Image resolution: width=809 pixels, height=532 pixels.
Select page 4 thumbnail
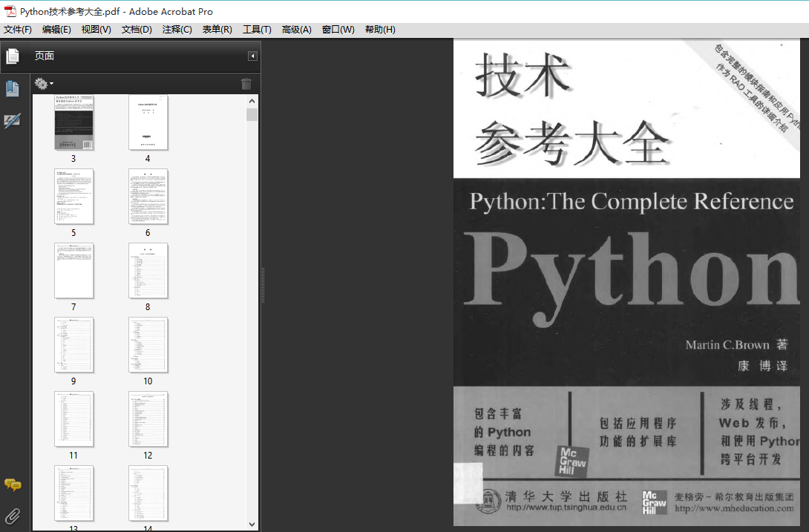148,122
